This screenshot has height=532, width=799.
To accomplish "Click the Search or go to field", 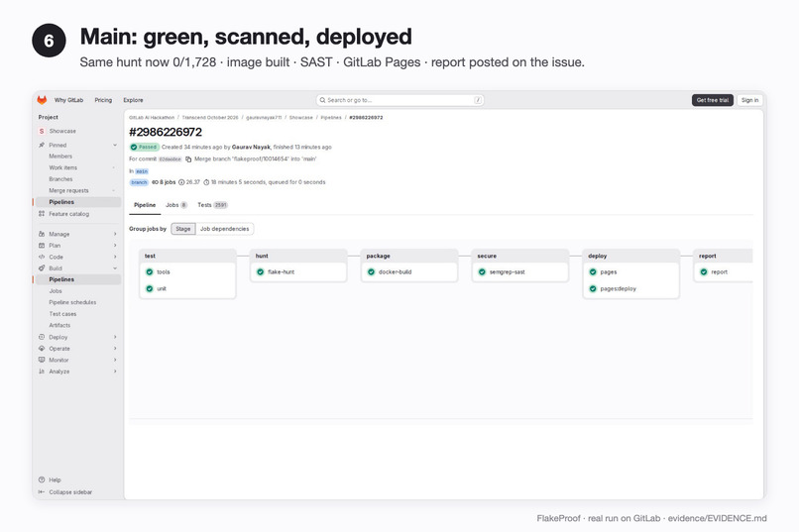I will point(400,100).
